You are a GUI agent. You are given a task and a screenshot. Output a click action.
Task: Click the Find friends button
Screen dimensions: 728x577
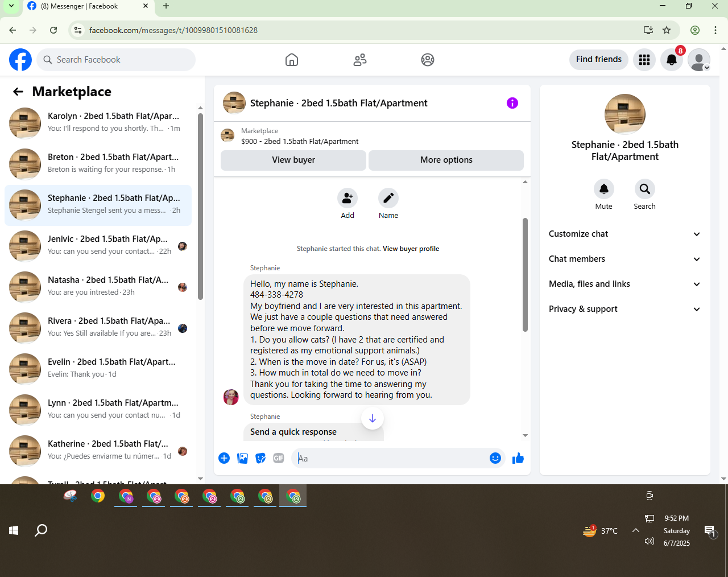(599, 59)
